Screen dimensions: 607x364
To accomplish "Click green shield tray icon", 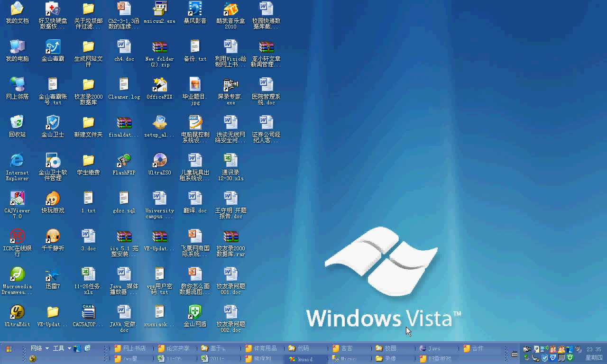I will click(570, 358).
